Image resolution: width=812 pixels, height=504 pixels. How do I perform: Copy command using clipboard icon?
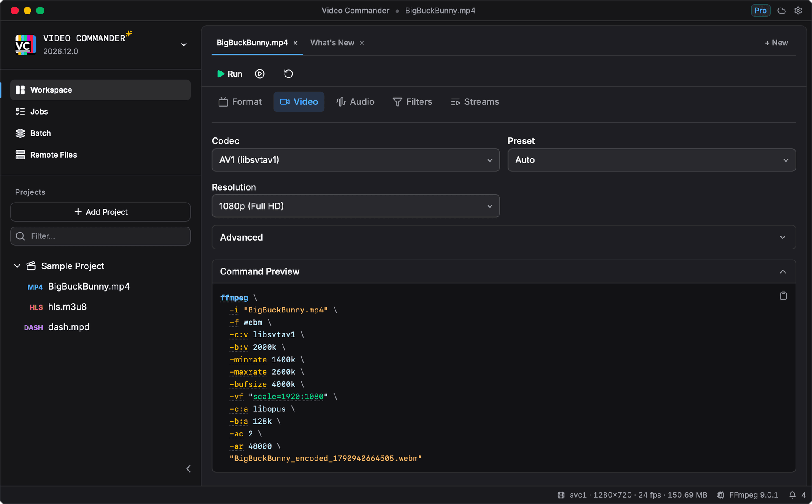click(x=783, y=296)
